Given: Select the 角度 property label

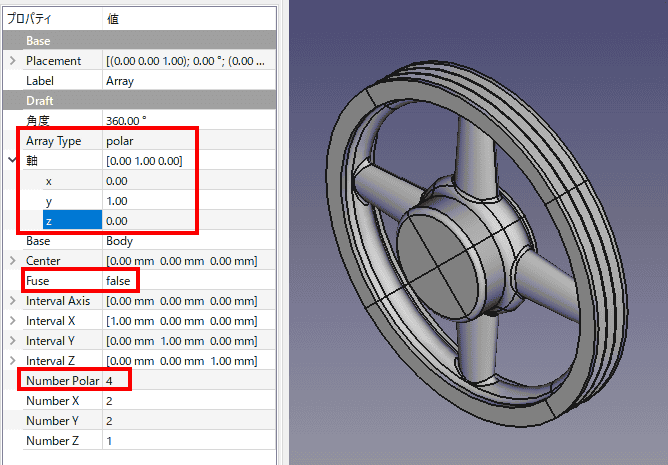Looking at the screenshot, I should click(38, 121).
